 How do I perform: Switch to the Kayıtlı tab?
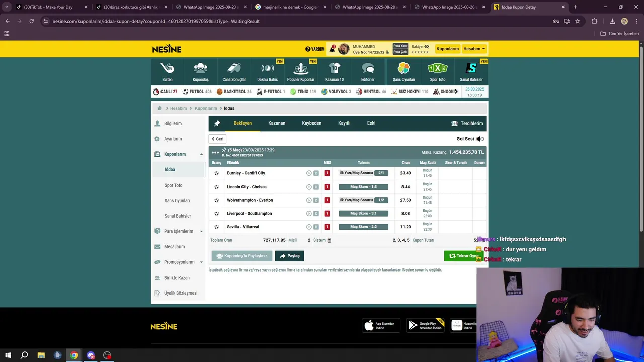[344, 123]
